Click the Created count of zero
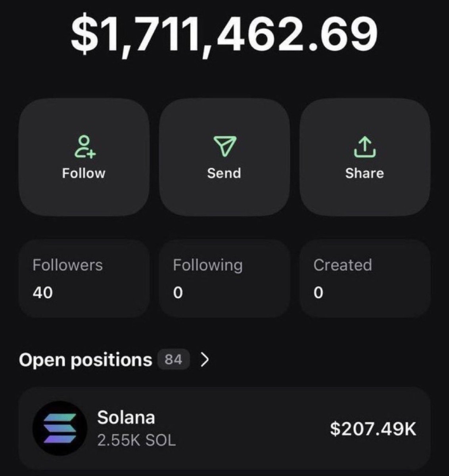449x476 pixels. 318,293
